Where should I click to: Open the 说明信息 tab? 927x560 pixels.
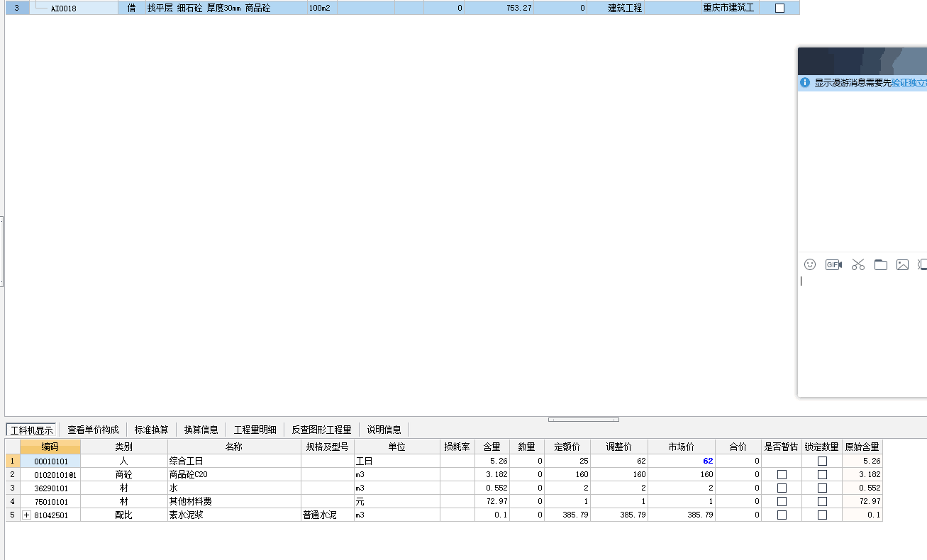pyautogui.click(x=384, y=430)
